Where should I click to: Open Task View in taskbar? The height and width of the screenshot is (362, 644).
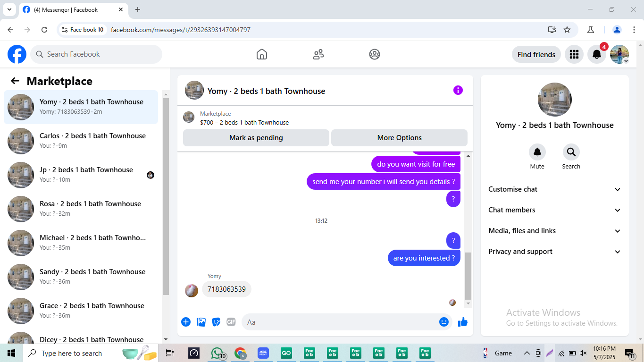pos(170,353)
